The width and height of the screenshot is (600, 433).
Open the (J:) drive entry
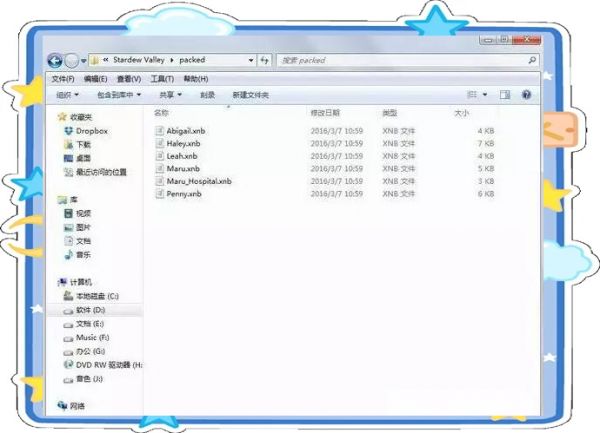(83, 379)
